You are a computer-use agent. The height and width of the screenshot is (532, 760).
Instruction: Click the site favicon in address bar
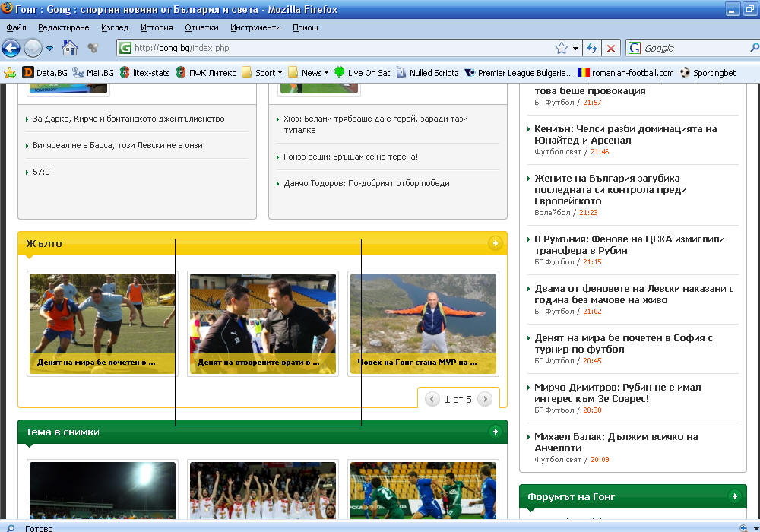[x=125, y=48]
